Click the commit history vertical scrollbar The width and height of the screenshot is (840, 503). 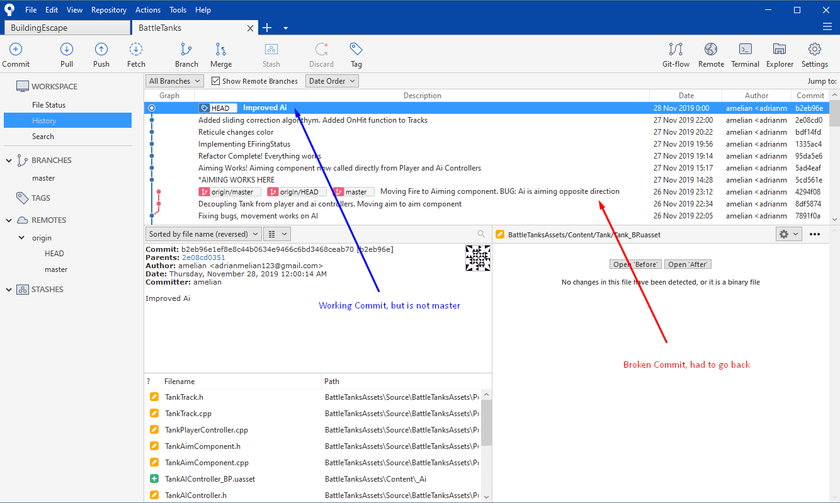click(835, 114)
